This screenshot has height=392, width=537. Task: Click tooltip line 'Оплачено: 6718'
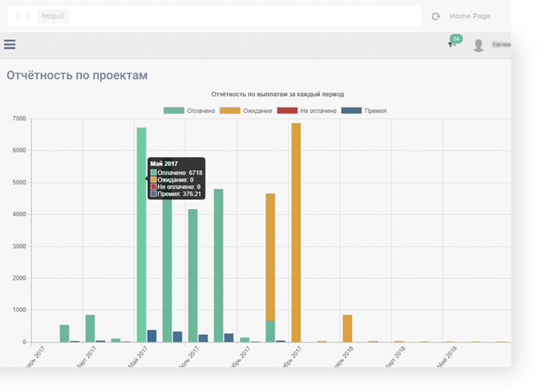click(177, 173)
